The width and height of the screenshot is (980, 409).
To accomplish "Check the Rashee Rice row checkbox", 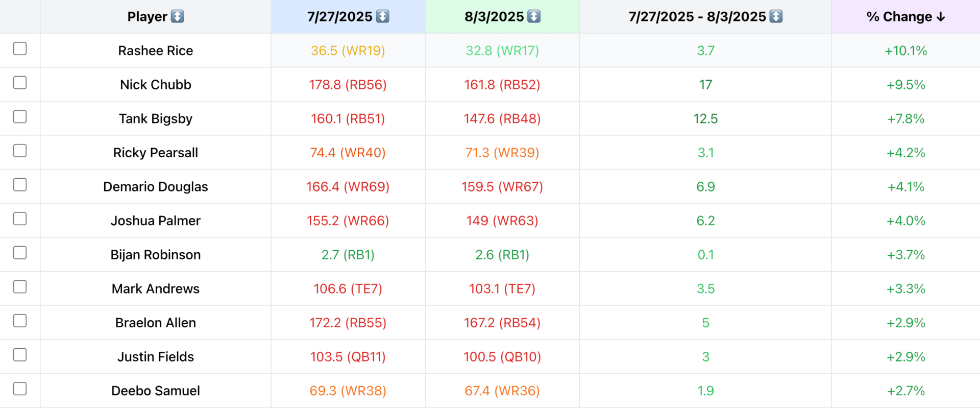I will click(20, 49).
